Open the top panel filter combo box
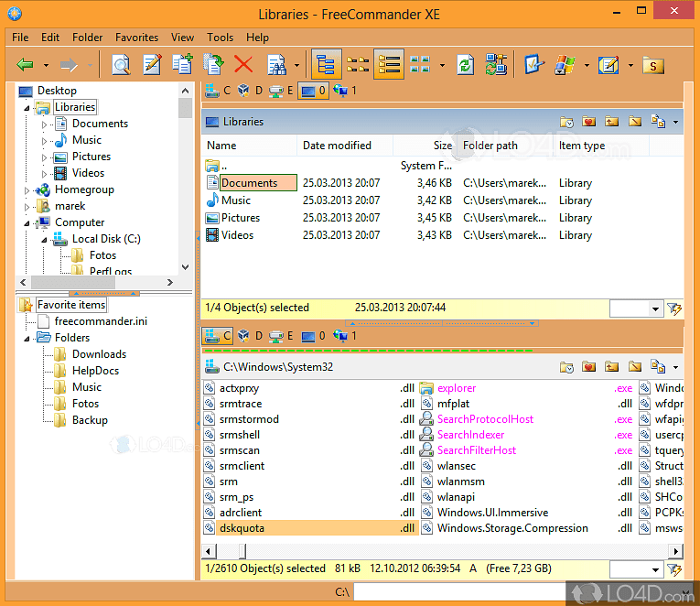The width and height of the screenshot is (700, 606). click(636, 308)
